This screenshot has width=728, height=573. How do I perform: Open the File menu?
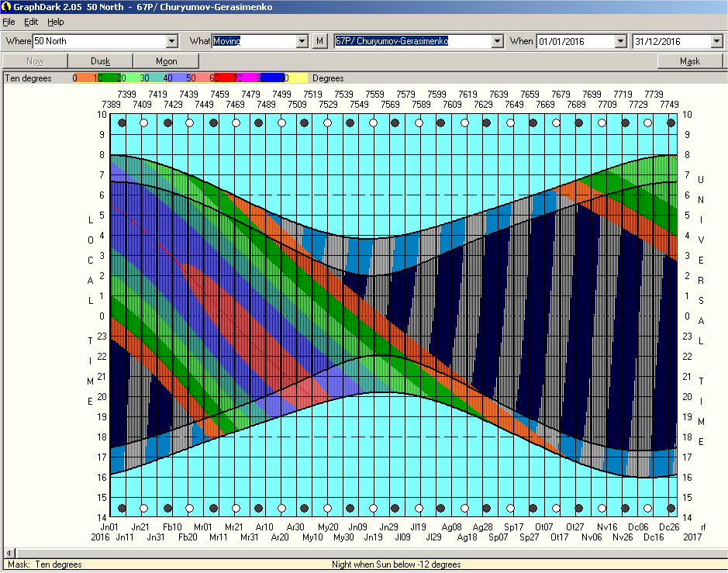pos(9,22)
